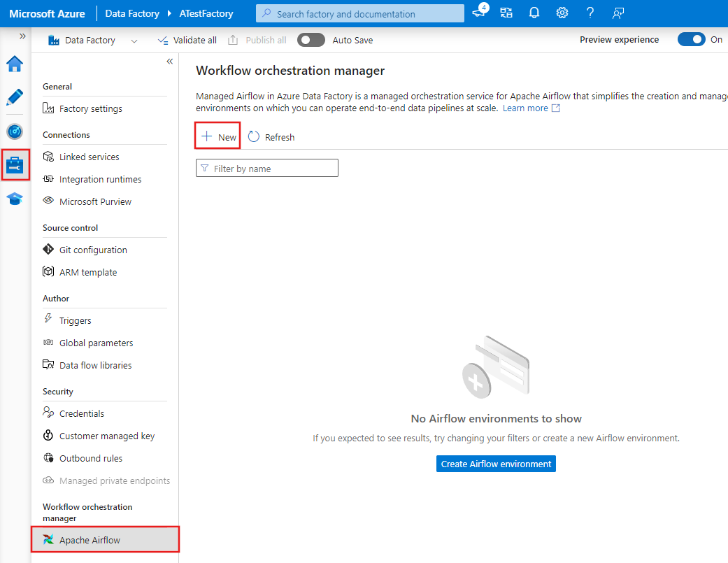Click Validate all
The width and height of the screenshot is (728, 563).
click(x=187, y=41)
